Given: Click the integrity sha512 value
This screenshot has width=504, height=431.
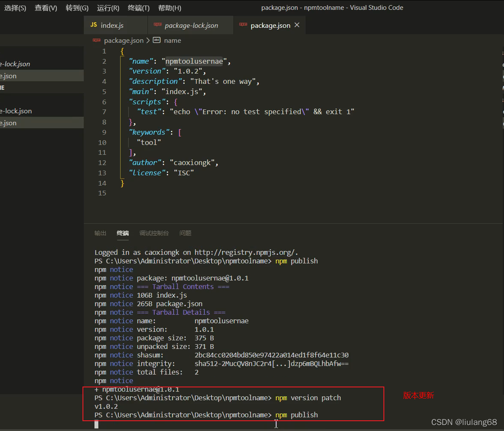Looking at the screenshot, I should (x=271, y=364).
